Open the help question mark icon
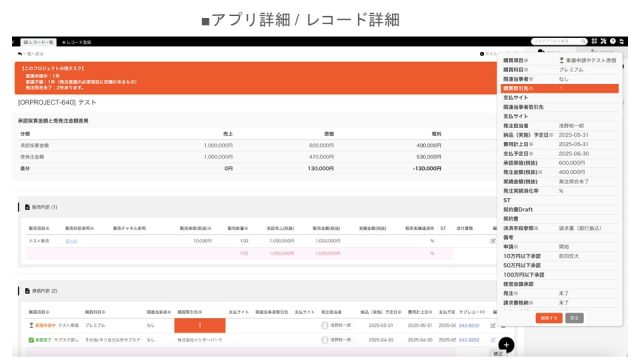This screenshot has width=640, height=360. pos(613,41)
